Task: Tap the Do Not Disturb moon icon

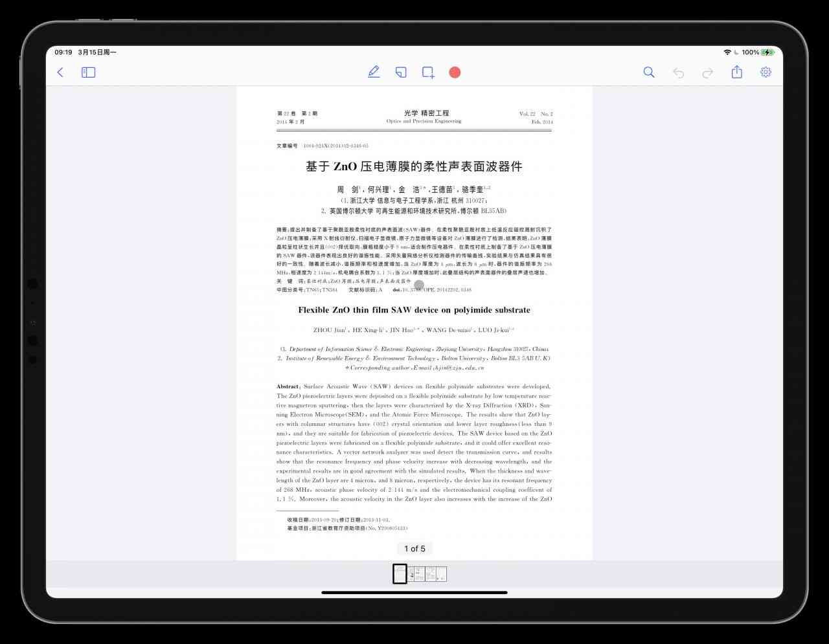Action: tap(736, 52)
